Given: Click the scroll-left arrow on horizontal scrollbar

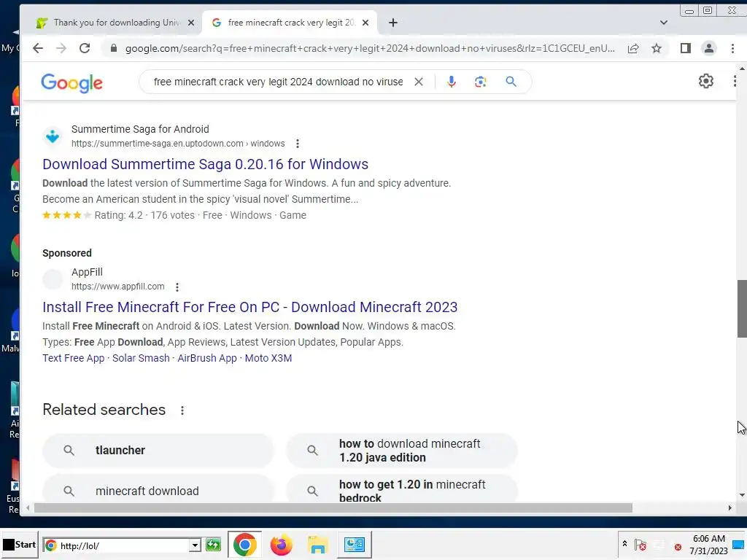Looking at the screenshot, I should pyautogui.click(x=28, y=508).
